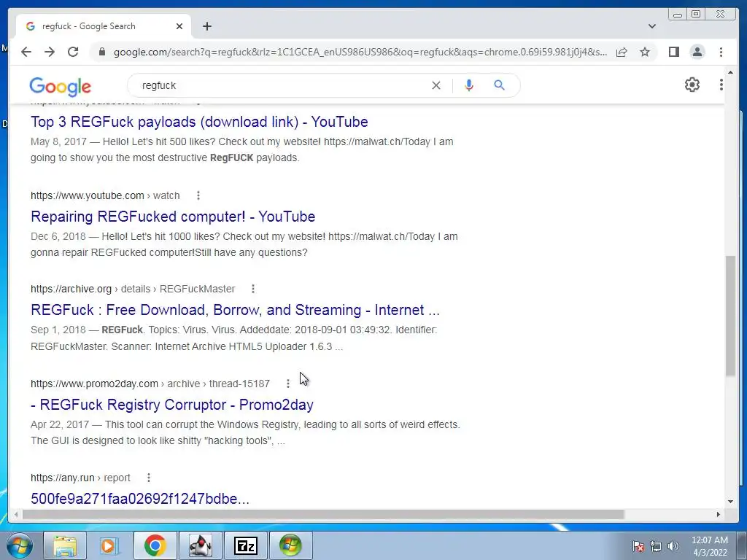Open the taskbar clock and date
Image resolution: width=747 pixels, height=560 pixels.
tap(710, 546)
